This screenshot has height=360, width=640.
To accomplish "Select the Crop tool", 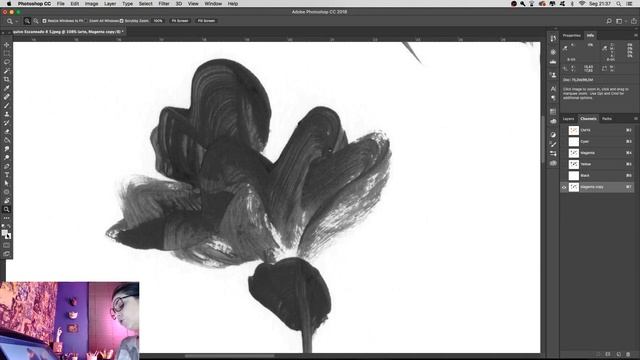I will pyautogui.click(x=7, y=79).
